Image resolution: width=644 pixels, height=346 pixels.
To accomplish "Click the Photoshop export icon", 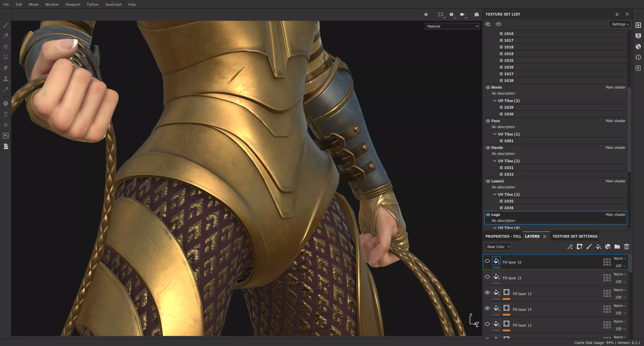I will pos(6,135).
